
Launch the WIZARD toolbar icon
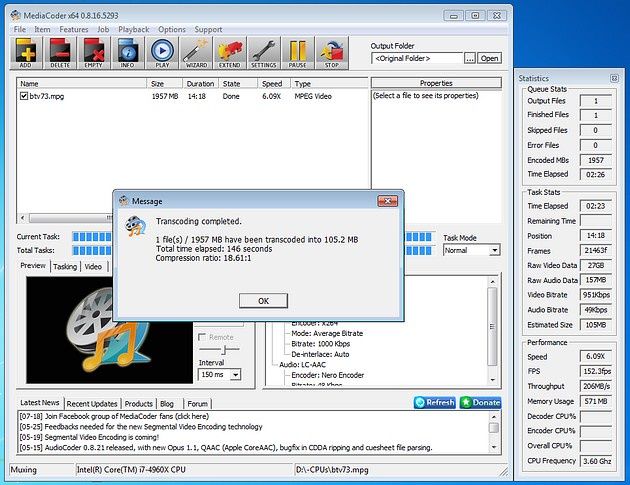(196, 53)
